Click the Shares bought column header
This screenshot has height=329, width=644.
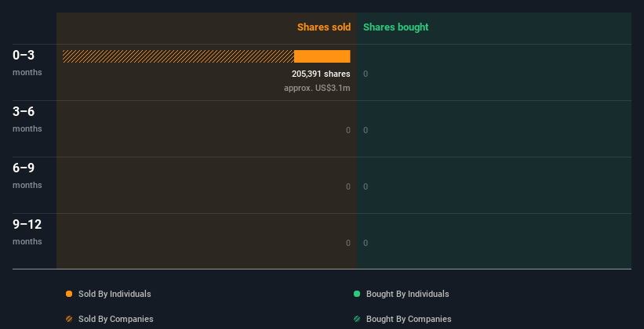[396, 27]
